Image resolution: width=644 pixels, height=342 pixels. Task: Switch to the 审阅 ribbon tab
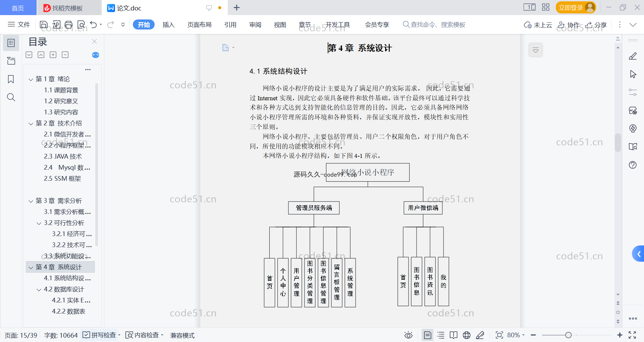click(x=255, y=24)
